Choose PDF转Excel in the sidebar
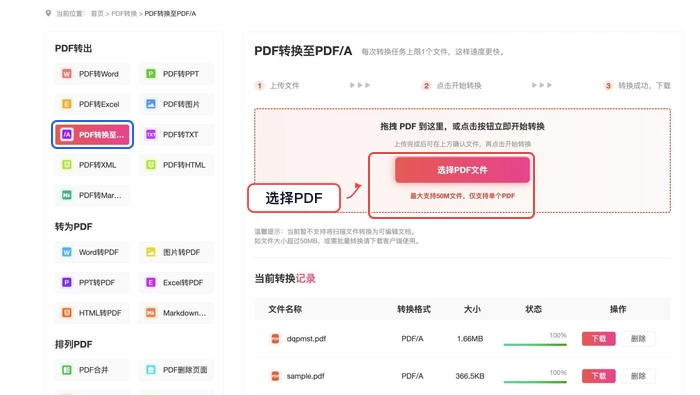This screenshot has width=700, height=395. 92,104
